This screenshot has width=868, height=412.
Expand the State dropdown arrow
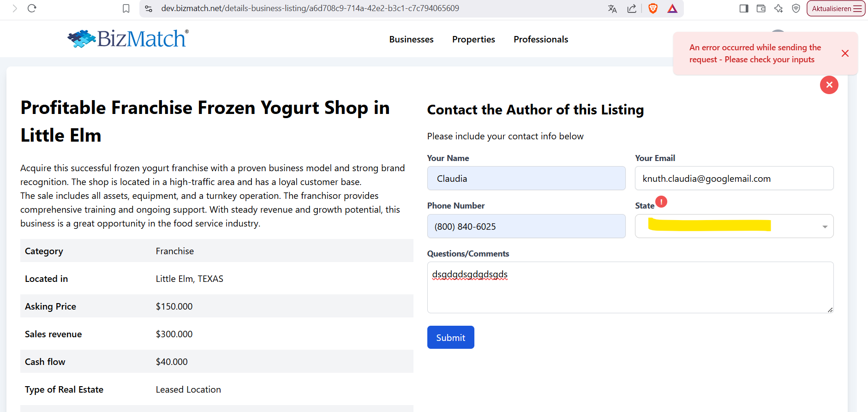(x=825, y=227)
